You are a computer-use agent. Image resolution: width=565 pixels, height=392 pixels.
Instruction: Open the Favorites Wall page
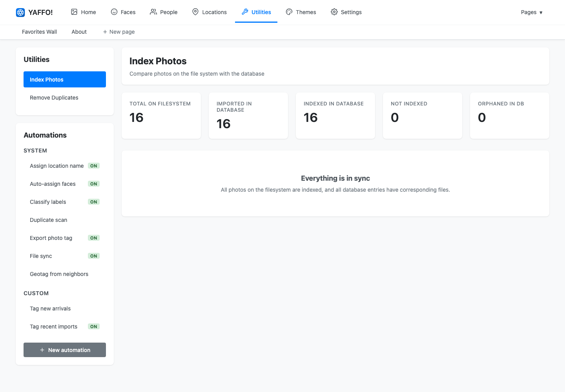tap(39, 32)
